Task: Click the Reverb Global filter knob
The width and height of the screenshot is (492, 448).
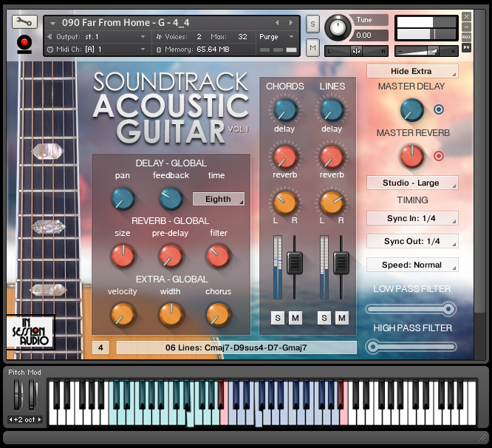Action: [219, 257]
